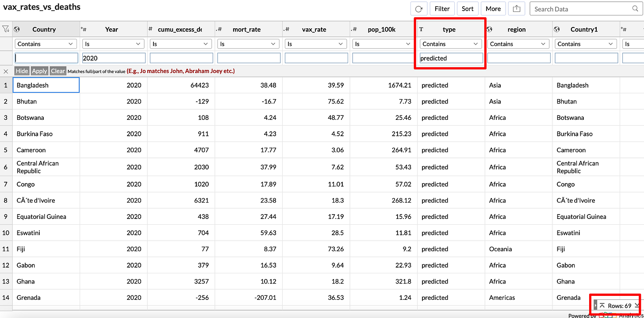Viewport: 644px width, 318px height.
Task: Click the Bhutan cell in Country column
Action: point(46,101)
